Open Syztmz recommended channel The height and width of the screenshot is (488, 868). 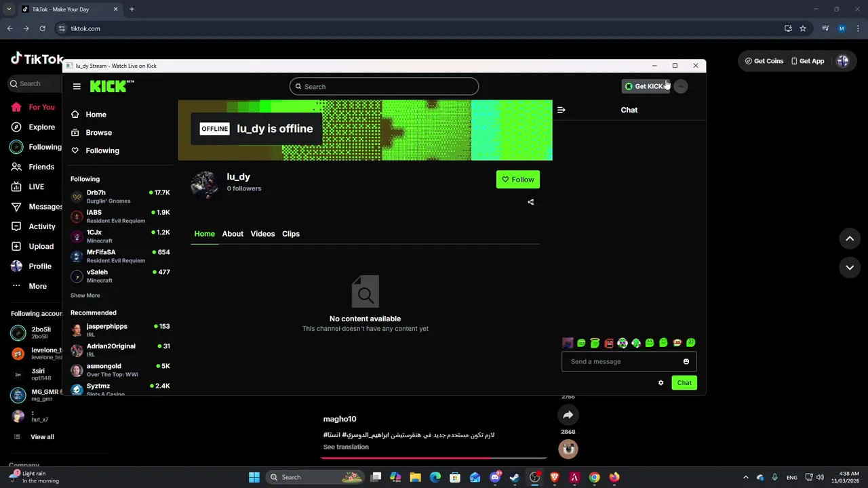119,389
